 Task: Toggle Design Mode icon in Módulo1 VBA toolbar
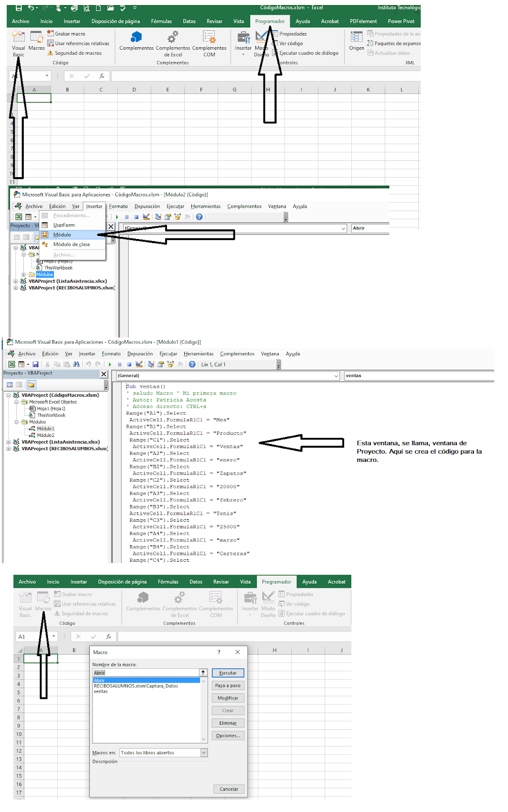[139, 364]
